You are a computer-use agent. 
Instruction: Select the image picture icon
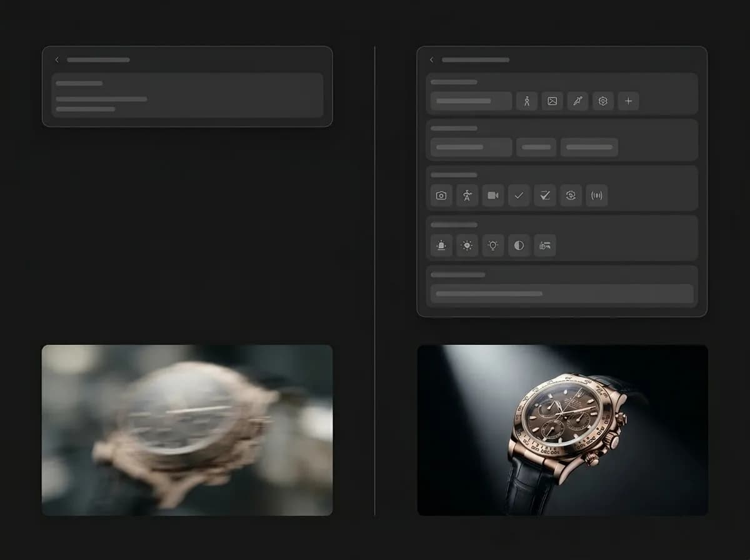[552, 101]
